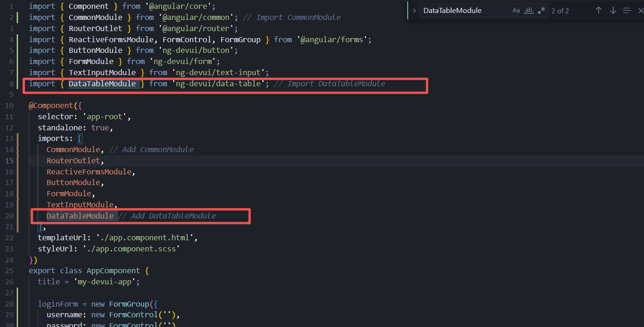Click '@angular/forms' string on line 4
Viewport: 644px width, 327px height.
point(332,39)
